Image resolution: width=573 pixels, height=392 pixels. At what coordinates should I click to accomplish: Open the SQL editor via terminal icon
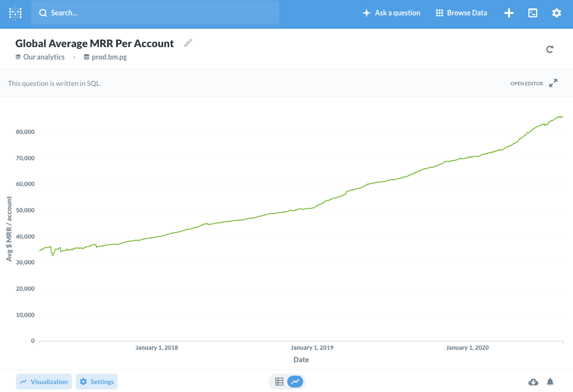(533, 12)
